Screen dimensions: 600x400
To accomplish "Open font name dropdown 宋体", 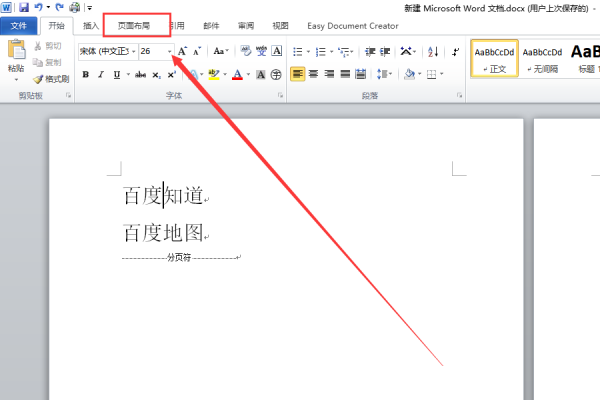I will coord(134,51).
